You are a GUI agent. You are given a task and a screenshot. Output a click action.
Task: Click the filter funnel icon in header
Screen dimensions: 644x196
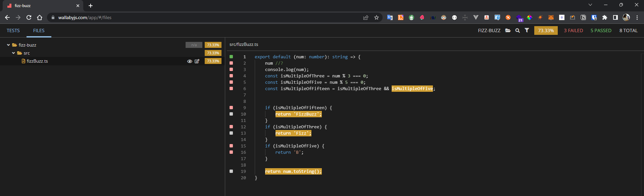point(527,30)
